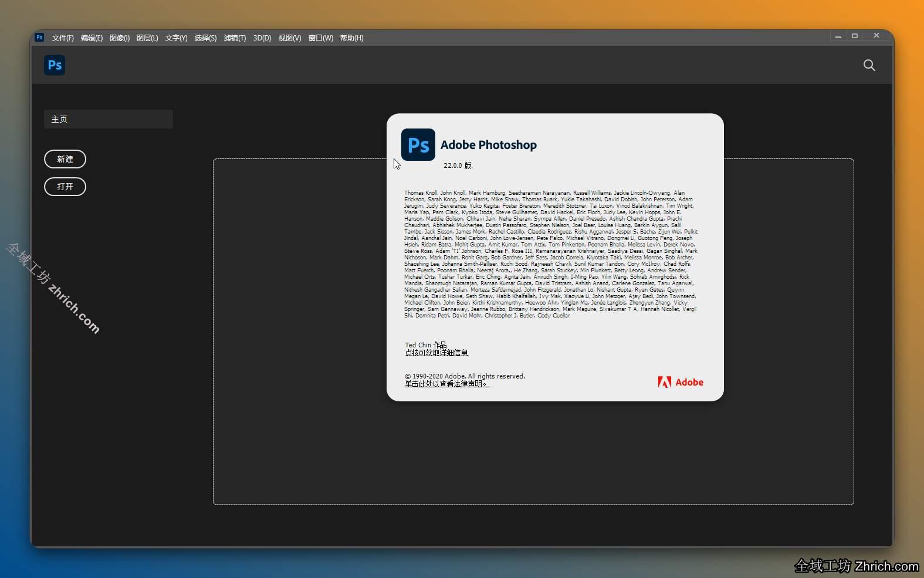Open the 单击此处以查看法律声明 link

click(x=447, y=384)
